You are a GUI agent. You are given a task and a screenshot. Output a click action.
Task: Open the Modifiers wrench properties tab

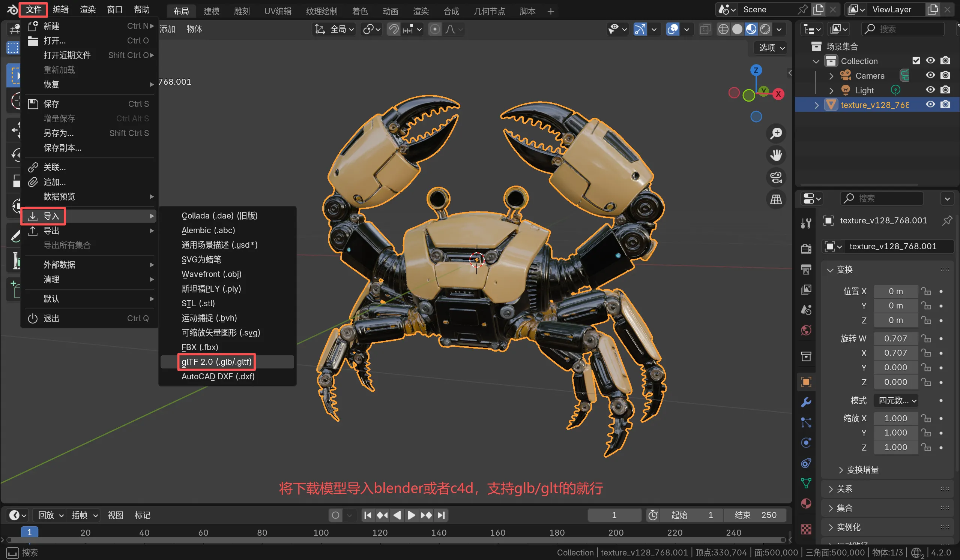[806, 402]
